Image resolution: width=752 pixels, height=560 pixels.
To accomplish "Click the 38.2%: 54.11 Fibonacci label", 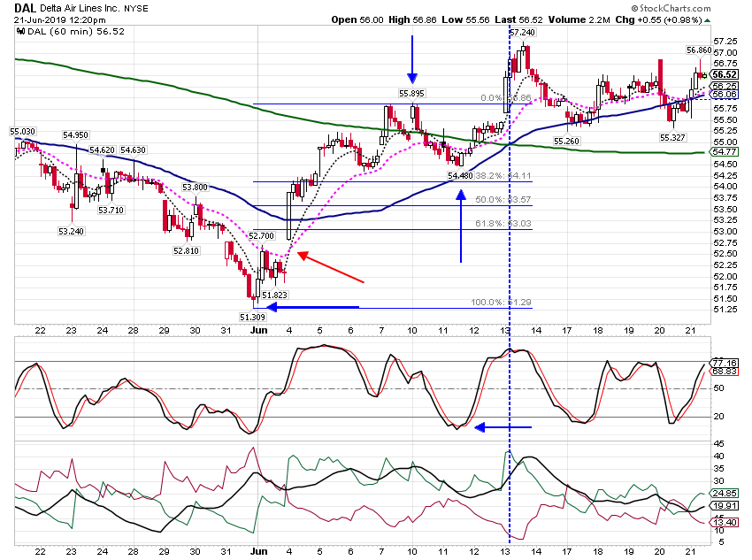I will click(x=503, y=175).
